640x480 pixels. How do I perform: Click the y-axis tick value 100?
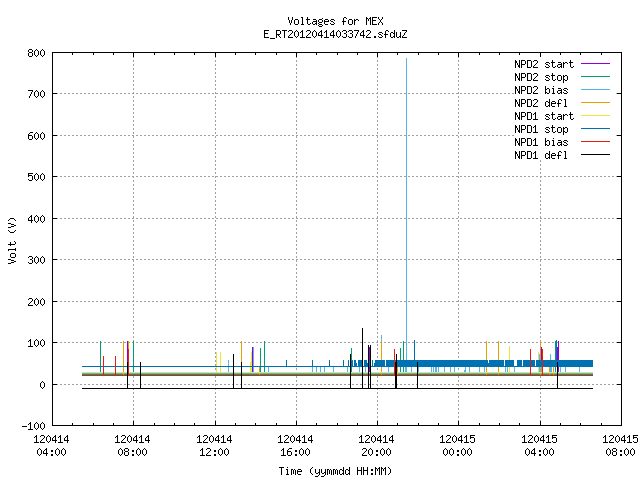click(x=36, y=343)
